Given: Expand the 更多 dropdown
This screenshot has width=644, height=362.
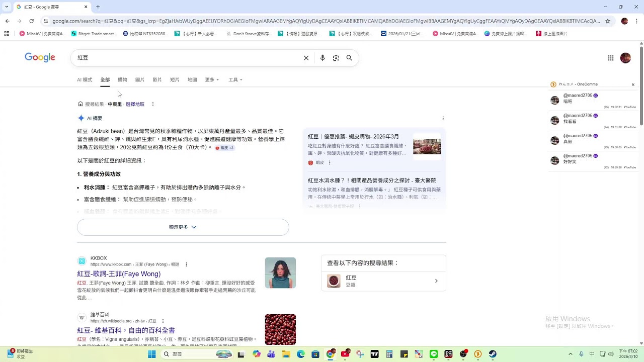Looking at the screenshot, I should (212, 80).
